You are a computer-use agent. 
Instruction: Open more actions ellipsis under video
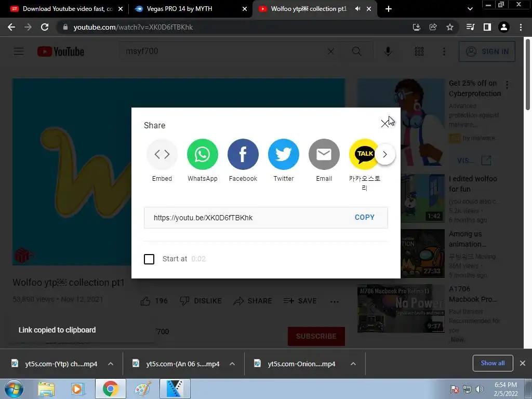pos(335,301)
